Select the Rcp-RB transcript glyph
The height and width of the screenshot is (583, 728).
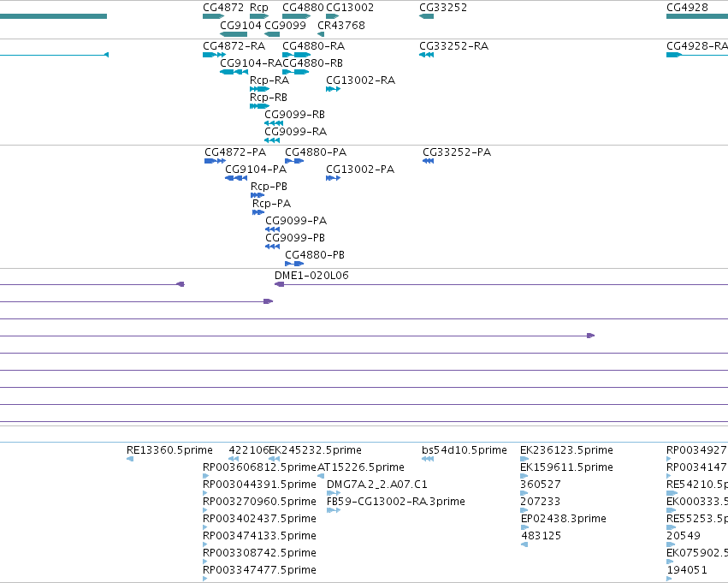click(x=259, y=106)
